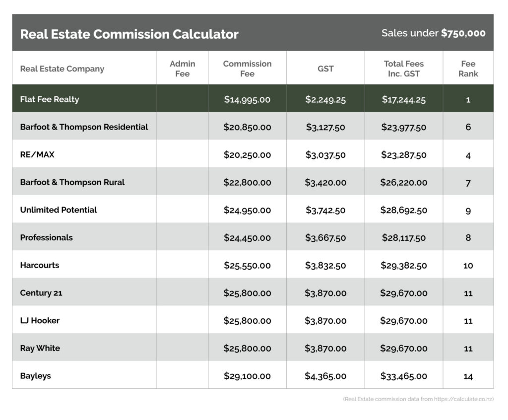Click Harcourts' GST amount $3,832.50
This screenshot has width=508, height=420.
click(325, 266)
